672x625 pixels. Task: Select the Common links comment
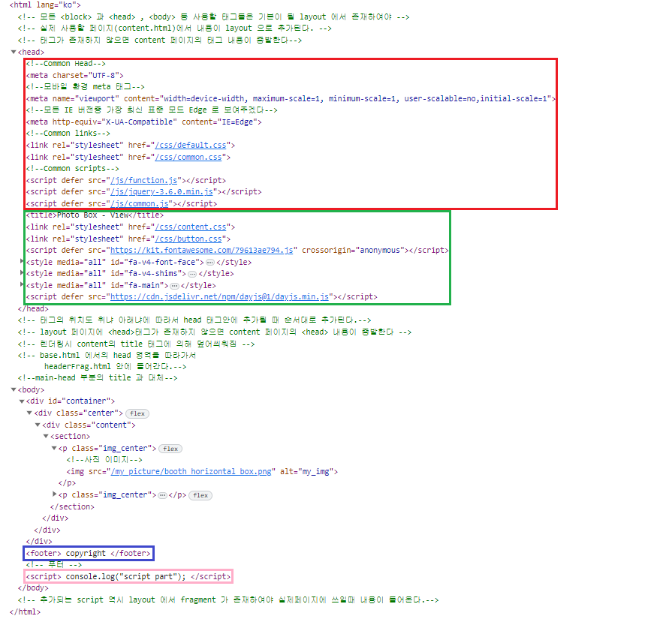68,134
